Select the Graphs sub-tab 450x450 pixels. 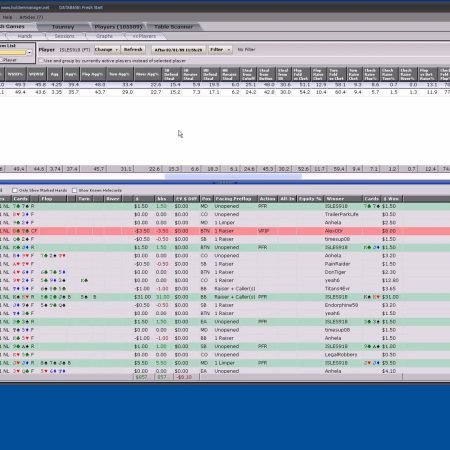click(x=104, y=36)
